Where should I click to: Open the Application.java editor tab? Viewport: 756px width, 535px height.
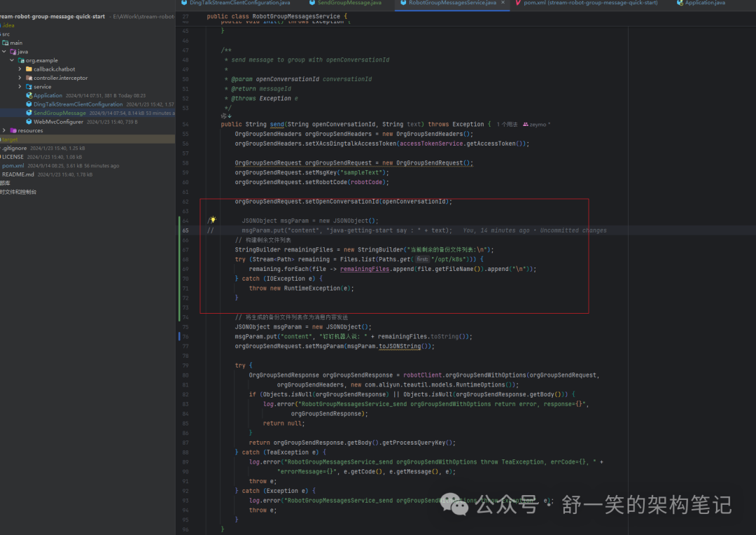click(x=705, y=3)
